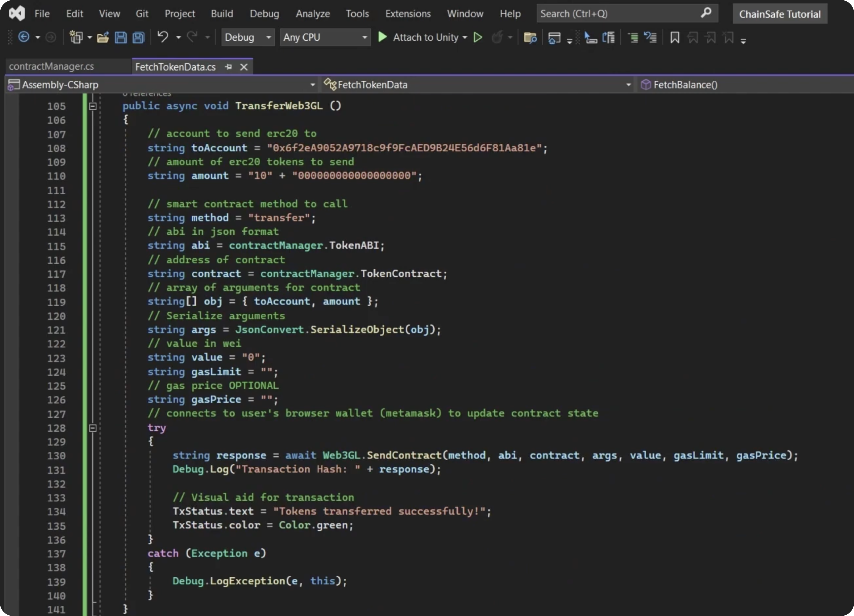This screenshot has width=854, height=616.
Task: Click the Save file icon
Action: coord(120,37)
